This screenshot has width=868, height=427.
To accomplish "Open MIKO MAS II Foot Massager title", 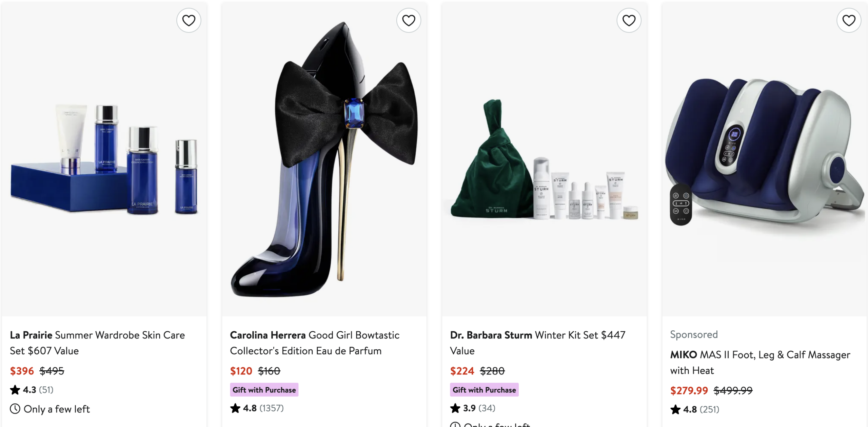I will pyautogui.click(x=760, y=362).
